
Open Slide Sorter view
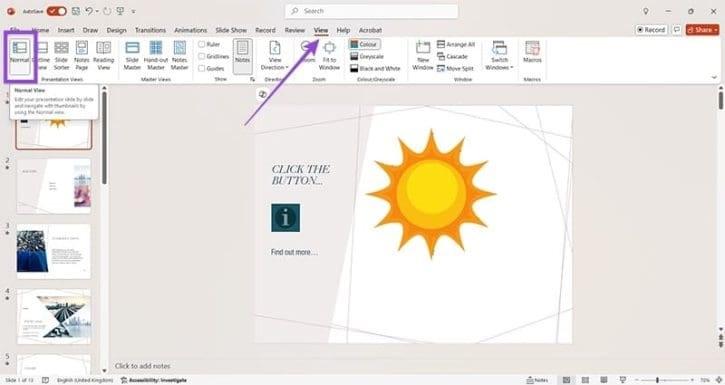tap(61, 55)
